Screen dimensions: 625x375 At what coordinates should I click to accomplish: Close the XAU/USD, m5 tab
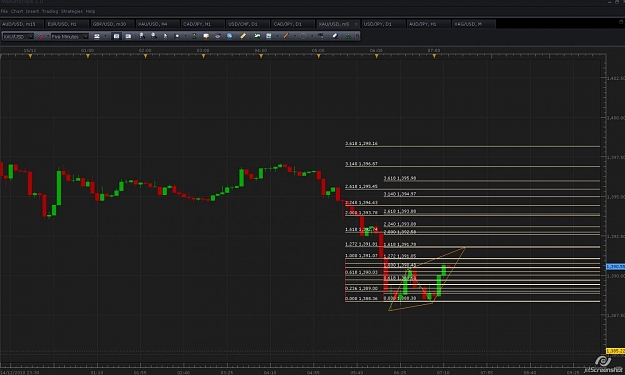pyautogui.click(x=356, y=24)
